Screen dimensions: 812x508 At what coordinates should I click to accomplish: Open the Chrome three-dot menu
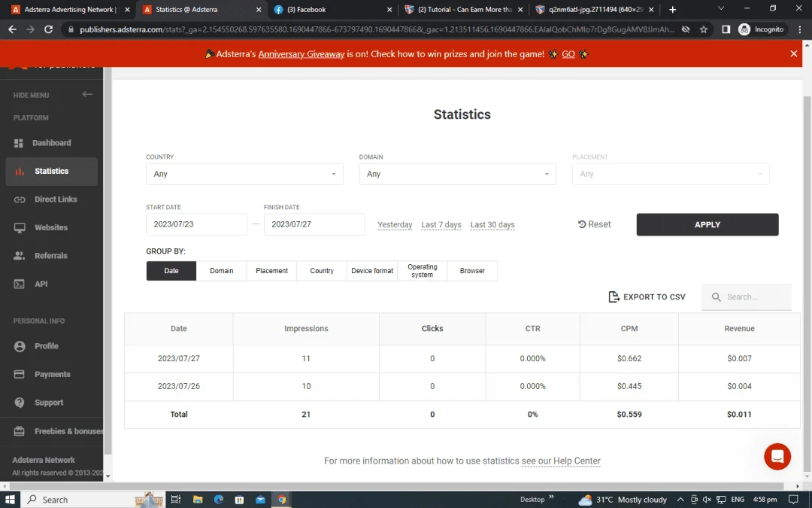[x=800, y=29]
